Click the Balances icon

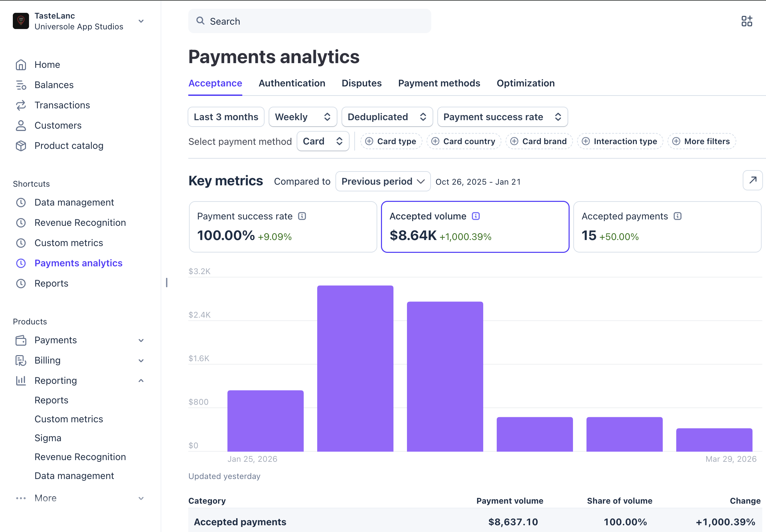coord(21,85)
